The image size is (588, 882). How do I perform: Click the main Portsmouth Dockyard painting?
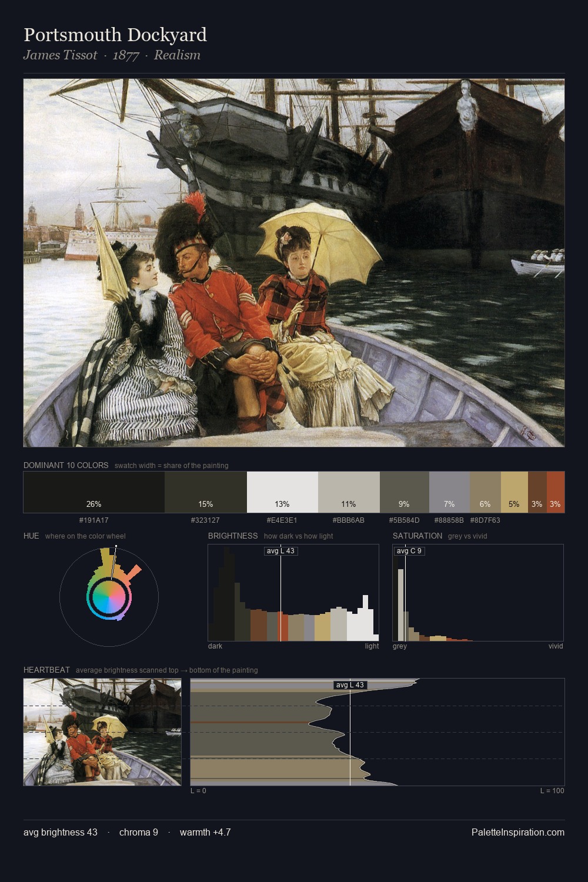294,263
